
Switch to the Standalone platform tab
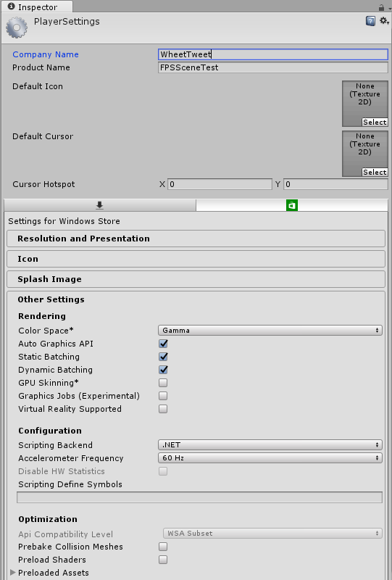click(x=99, y=205)
